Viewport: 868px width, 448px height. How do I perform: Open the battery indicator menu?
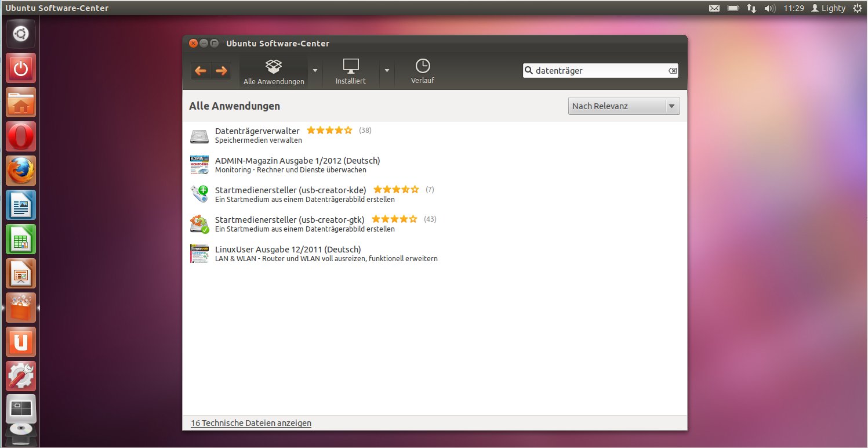point(733,8)
